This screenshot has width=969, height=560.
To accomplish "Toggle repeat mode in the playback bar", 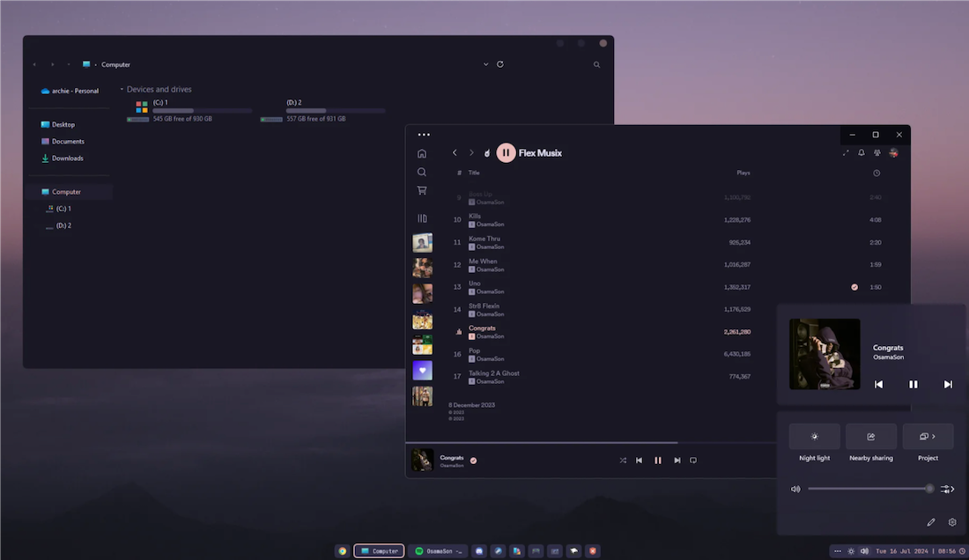I will click(693, 460).
